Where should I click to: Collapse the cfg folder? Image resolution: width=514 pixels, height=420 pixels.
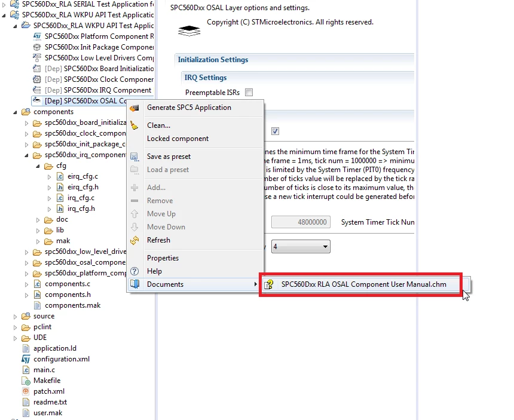pyautogui.click(x=38, y=166)
